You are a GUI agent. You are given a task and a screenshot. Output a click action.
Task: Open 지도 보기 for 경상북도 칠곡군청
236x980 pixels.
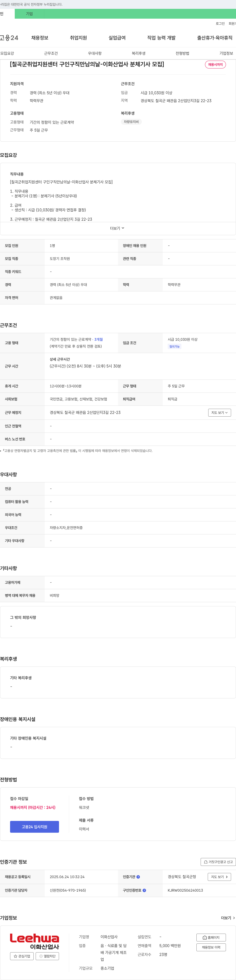[219, 877]
